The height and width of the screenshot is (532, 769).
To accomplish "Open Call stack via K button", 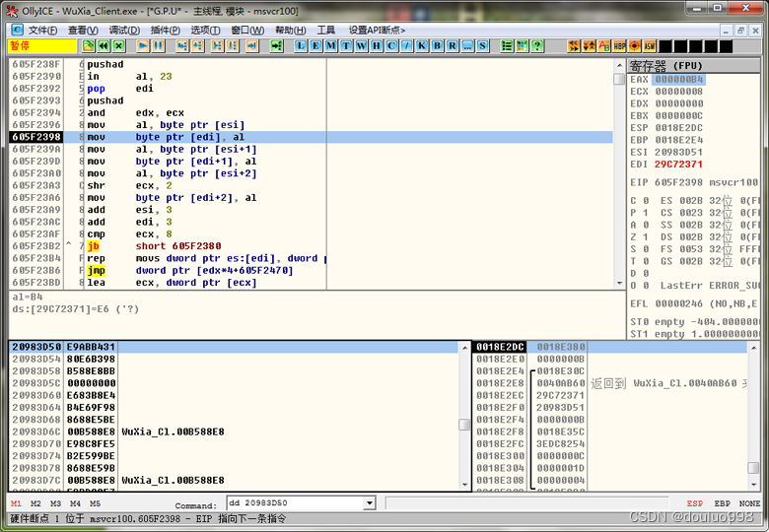I will point(422,46).
